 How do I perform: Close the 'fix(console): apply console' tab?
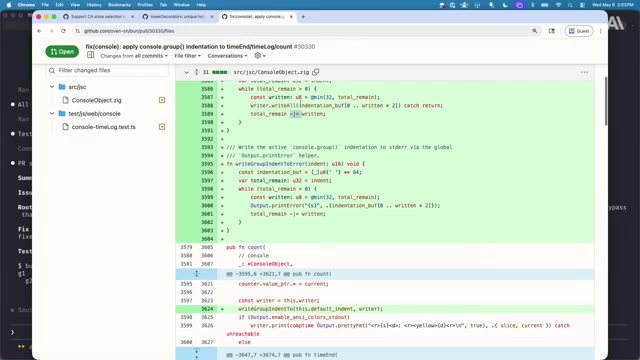[x=291, y=17]
